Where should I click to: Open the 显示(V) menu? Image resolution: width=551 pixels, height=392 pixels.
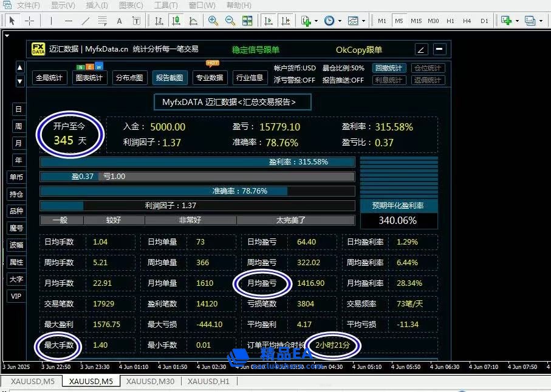pos(63,5)
